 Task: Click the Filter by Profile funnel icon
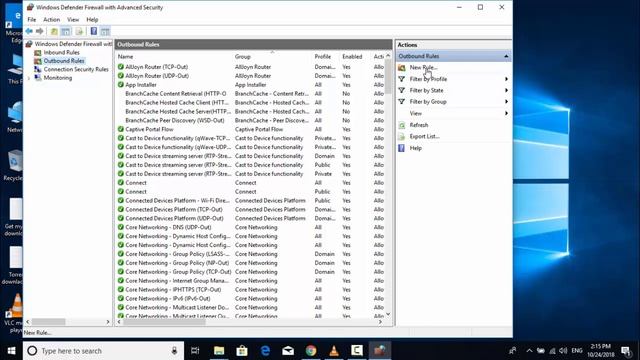[402, 79]
